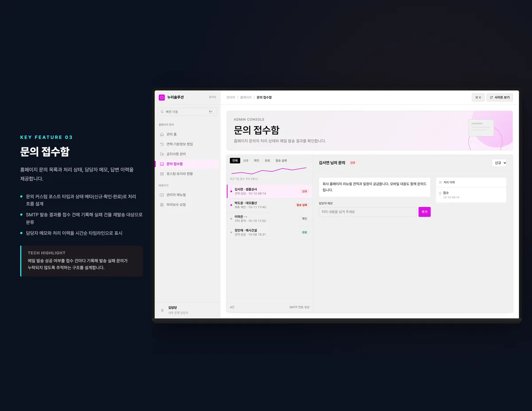Click the 추가 button to add memo

click(x=424, y=212)
